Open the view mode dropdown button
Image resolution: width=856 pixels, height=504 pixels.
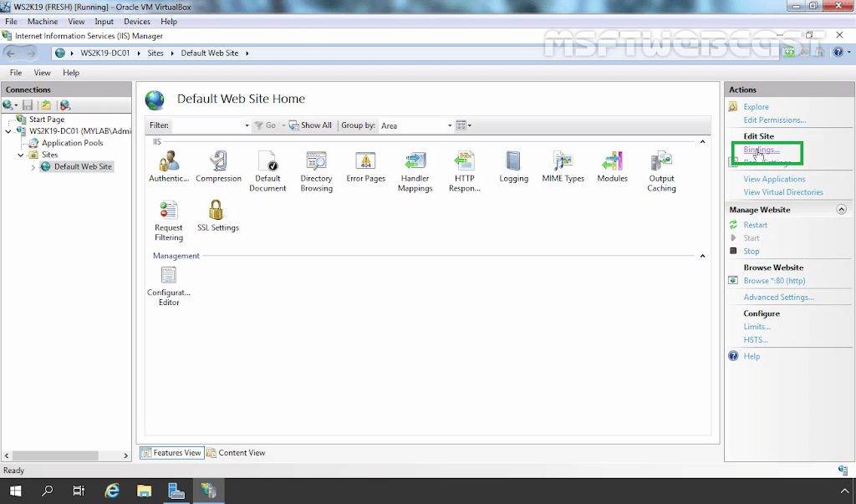coord(463,125)
